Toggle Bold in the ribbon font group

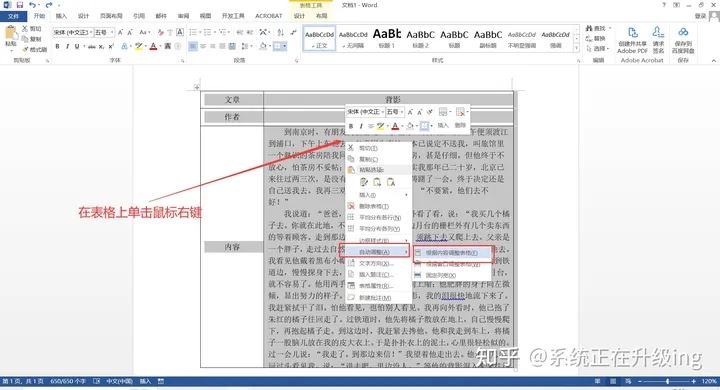57,46
